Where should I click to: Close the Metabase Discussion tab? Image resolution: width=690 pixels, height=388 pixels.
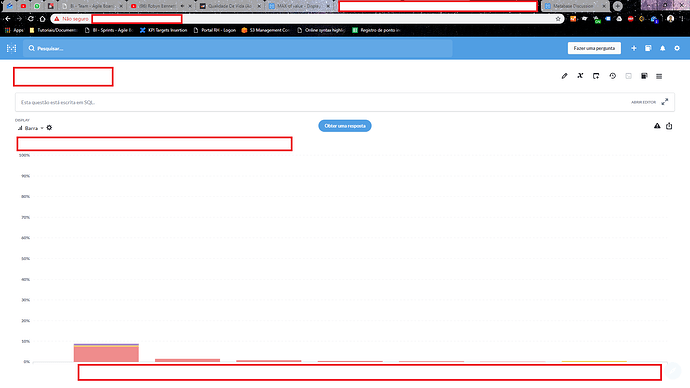point(604,6)
